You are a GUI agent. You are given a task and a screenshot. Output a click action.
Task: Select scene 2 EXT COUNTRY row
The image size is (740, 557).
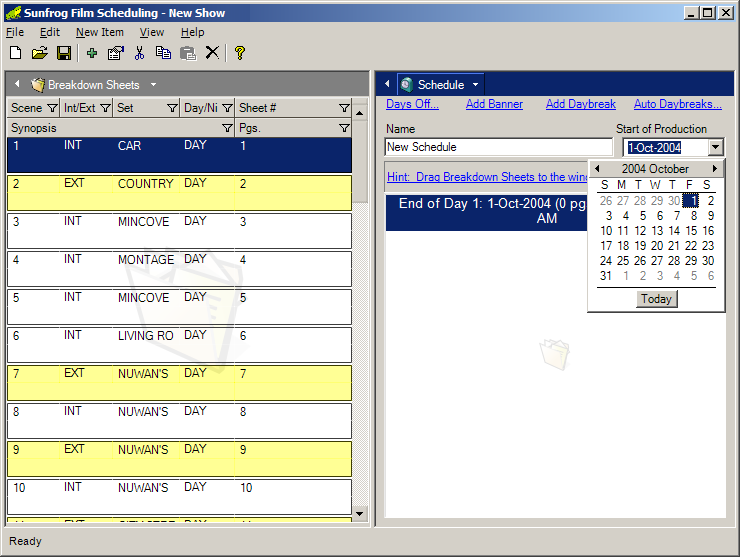click(179, 193)
